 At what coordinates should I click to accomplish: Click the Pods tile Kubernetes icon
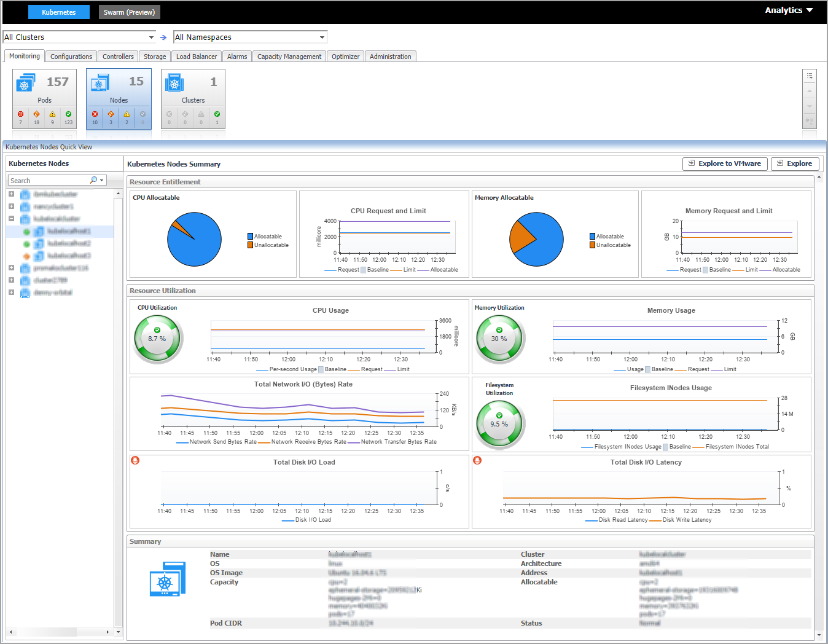coord(25,83)
